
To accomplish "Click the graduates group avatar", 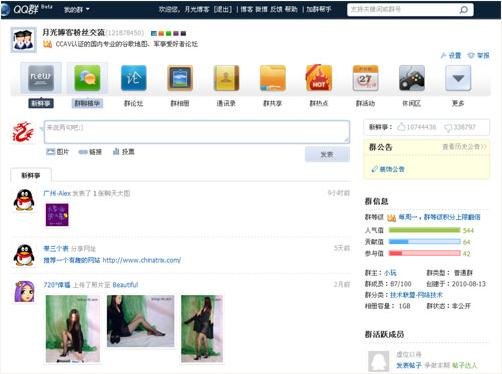I will [23, 40].
